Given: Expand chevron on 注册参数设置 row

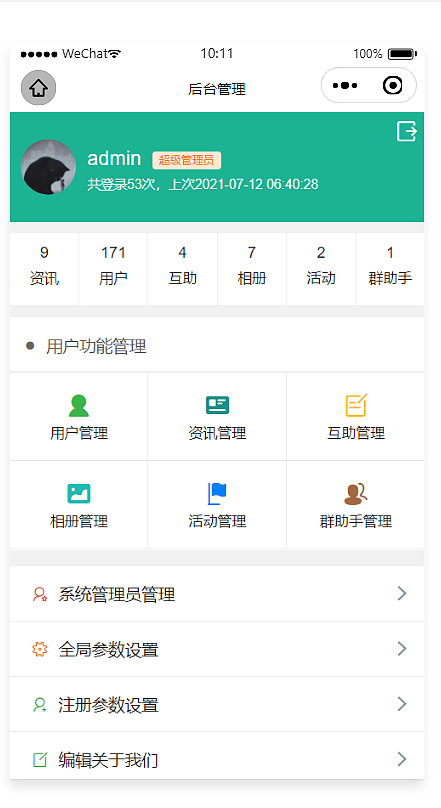Looking at the screenshot, I should 402,704.
